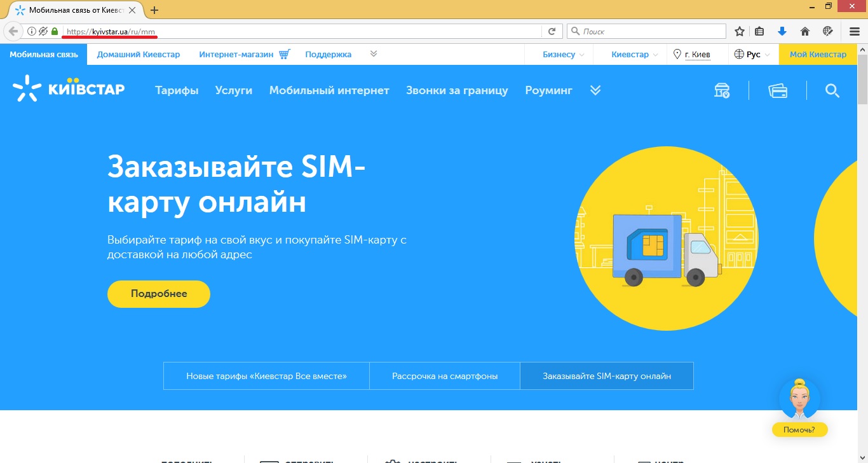Select the Рассрочка на смартфоны carousel slide
This screenshot has height=463, width=868.
click(444, 375)
